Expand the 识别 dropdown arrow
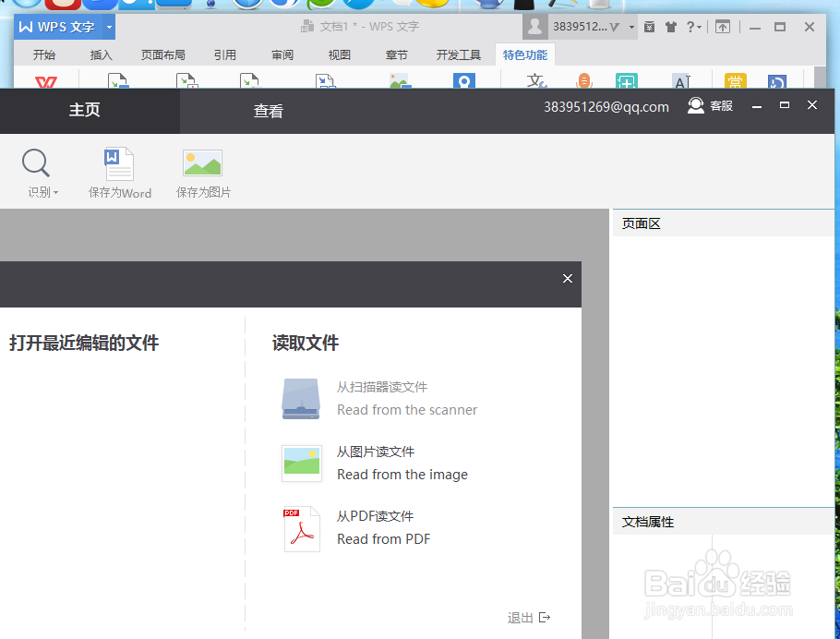Viewport: 840px width, 639px height. coord(54,192)
